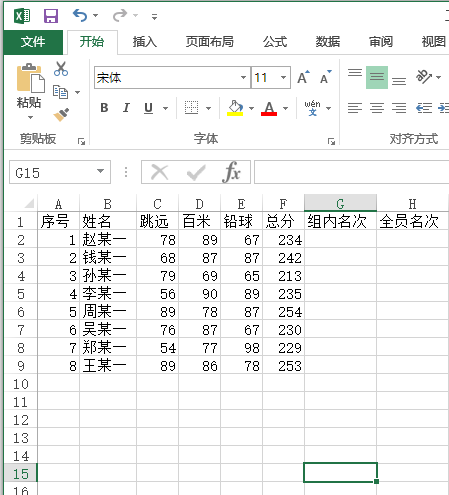This screenshot has height=495, width=449.
Task: Select column G header
Action: click(x=340, y=203)
